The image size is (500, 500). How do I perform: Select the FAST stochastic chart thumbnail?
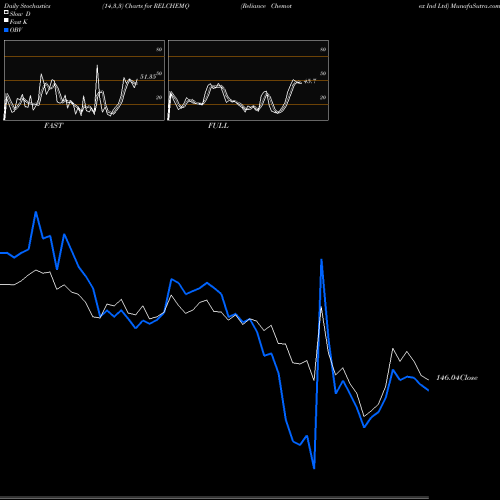pos(84,80)
